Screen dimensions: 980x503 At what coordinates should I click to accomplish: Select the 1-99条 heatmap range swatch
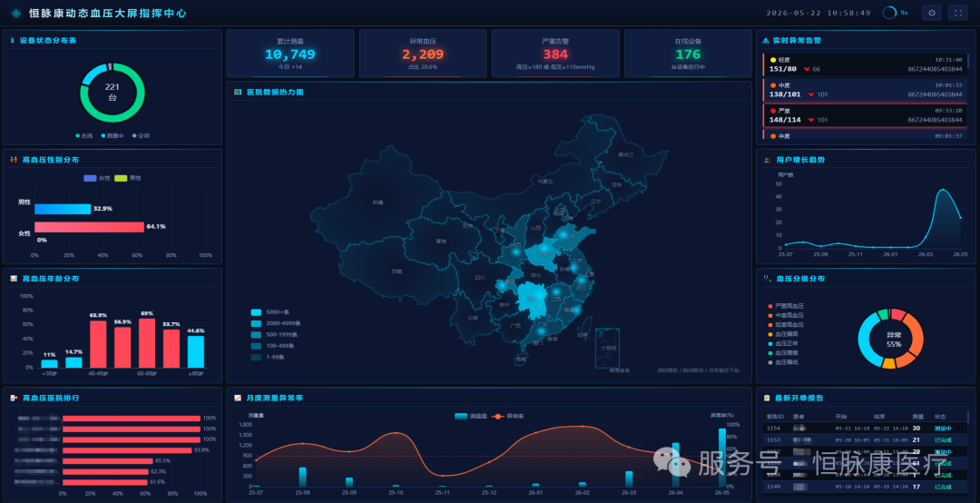(x=256, y=357)
